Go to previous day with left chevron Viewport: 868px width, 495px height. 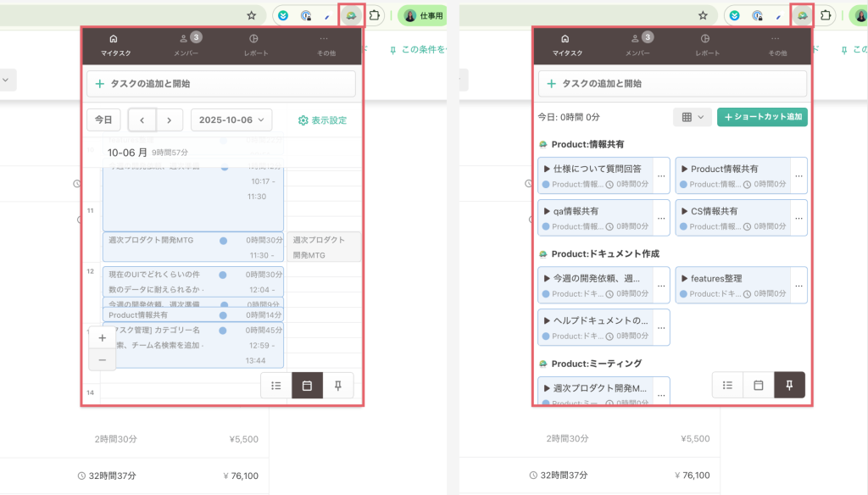(x=142, y=120)
